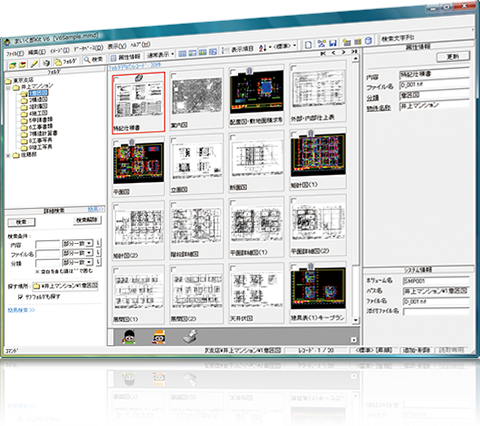
Task: Open the arrow next to sort icon
Action: pyautogui.click(x=270, y=47)
